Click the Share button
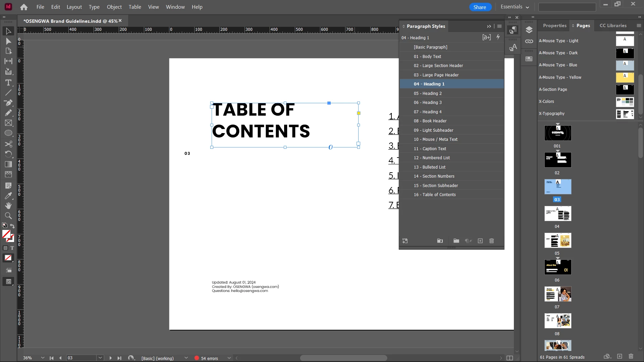Image resolution: width=644 pixels, height=362 pixels. (x=480, y=7)
